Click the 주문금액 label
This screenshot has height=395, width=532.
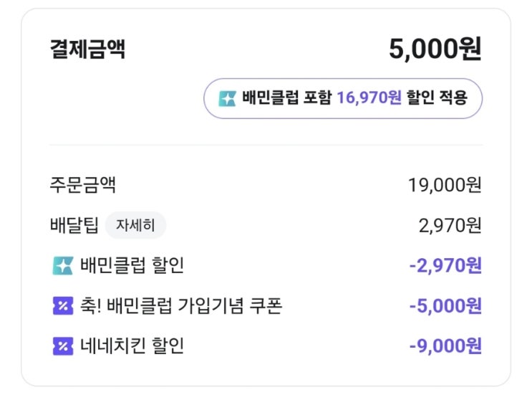[82, 186]
